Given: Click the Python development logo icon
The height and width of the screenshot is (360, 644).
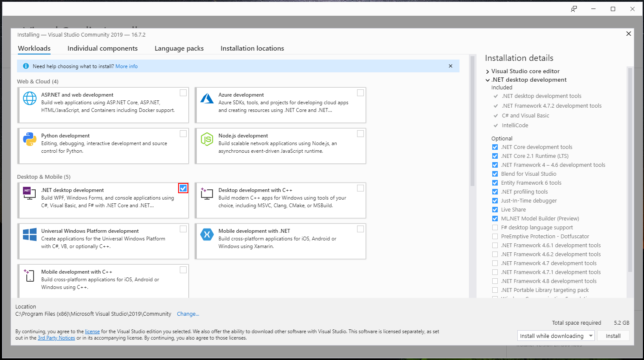Looking at the screenshot, I should coord(30,139).
